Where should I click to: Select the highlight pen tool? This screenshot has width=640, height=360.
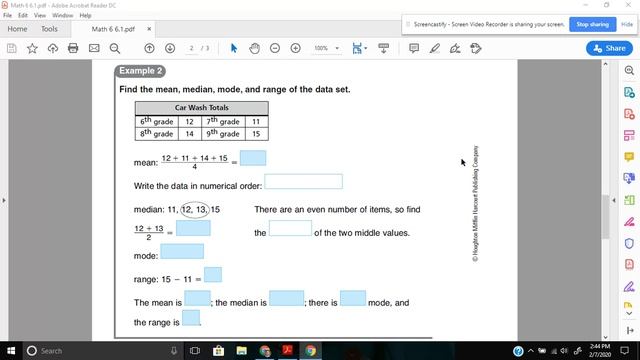coord(435,49)
